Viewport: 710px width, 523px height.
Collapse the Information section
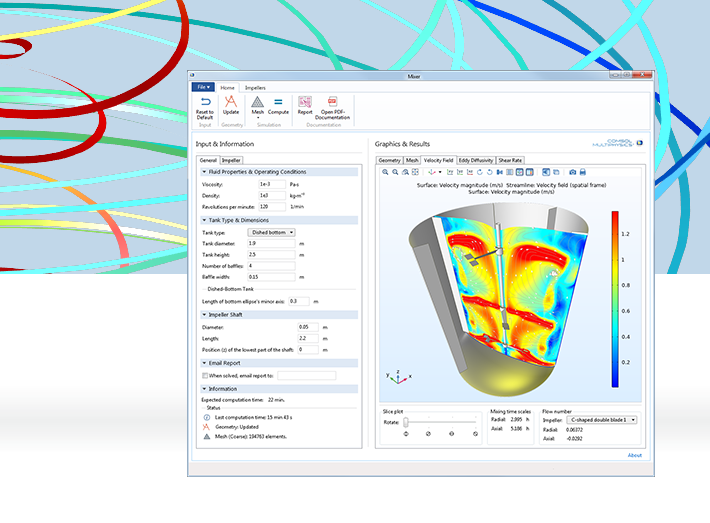pyautogui.click(x=204, y=389)
